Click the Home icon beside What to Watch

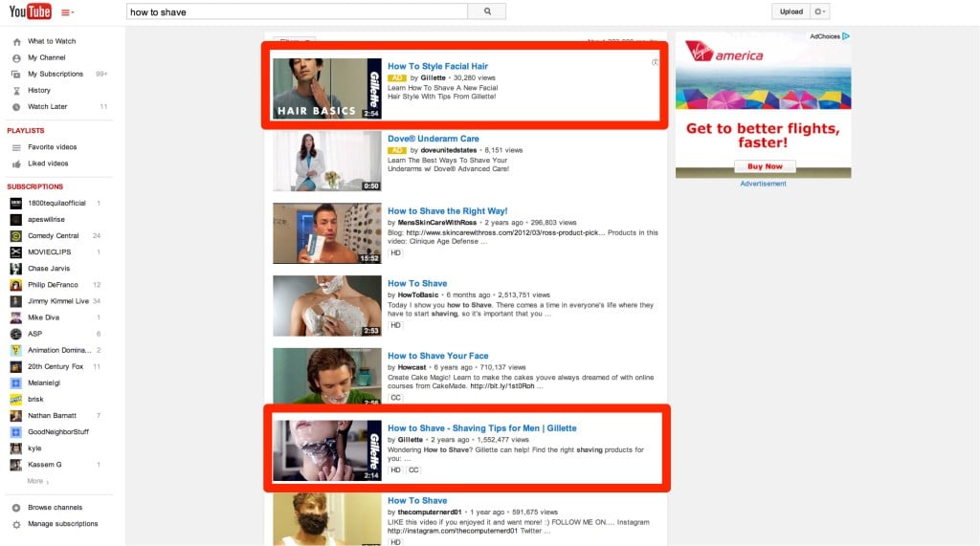tap(16, 42)
